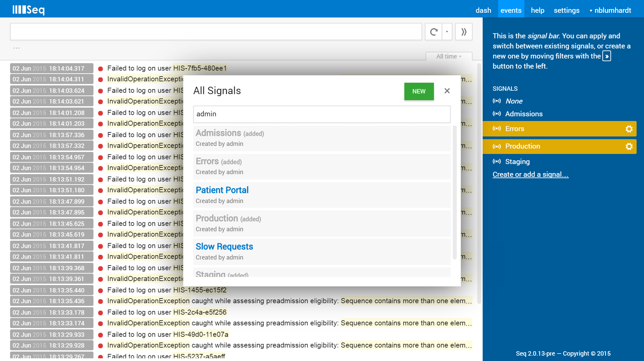Go to the events tab
Viewport: 644px width, 361px height.
pyautogui.click(x=511, y=9)
